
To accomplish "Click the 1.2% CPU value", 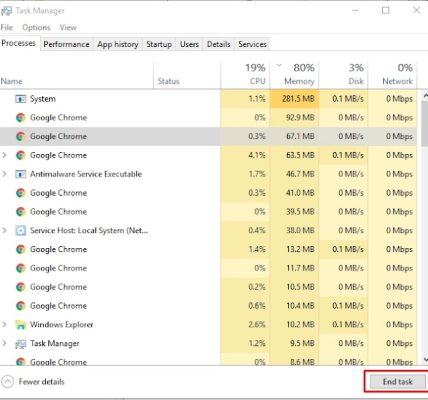I will coord(257,344).
